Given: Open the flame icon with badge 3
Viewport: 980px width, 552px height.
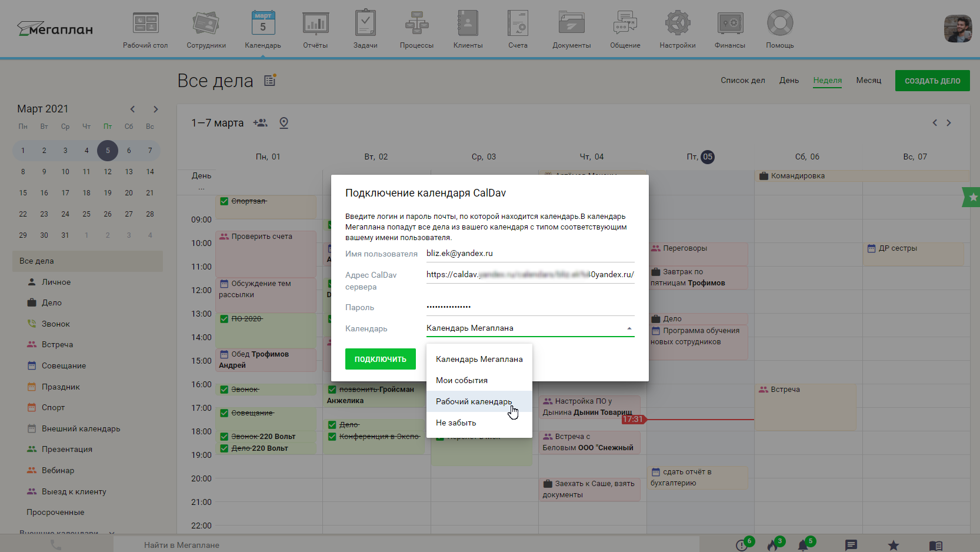Looking at the screenshot, I should point(773,545).
